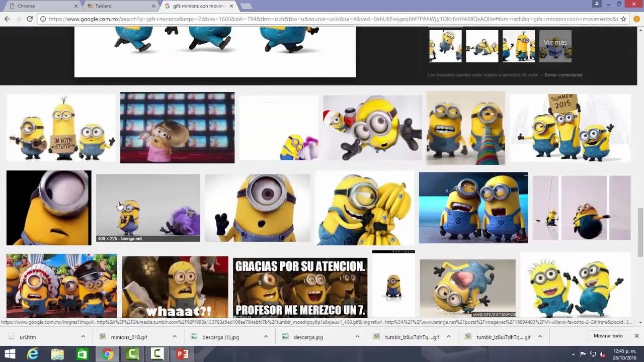
Task: Open minions with rainbow scarf image
Action: [x=466, y=128]
